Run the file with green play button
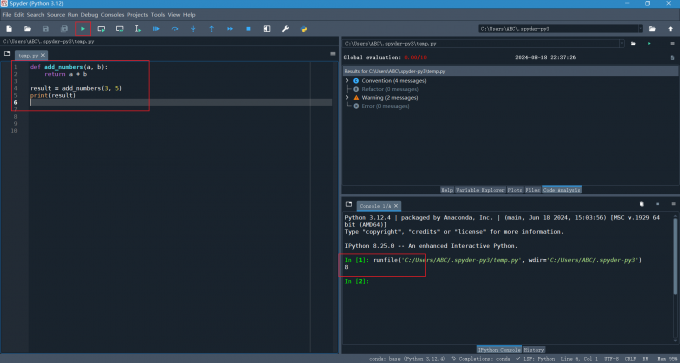Image resolution: width=680 pixels, height=363 pixels. click(x=83, y=29)
